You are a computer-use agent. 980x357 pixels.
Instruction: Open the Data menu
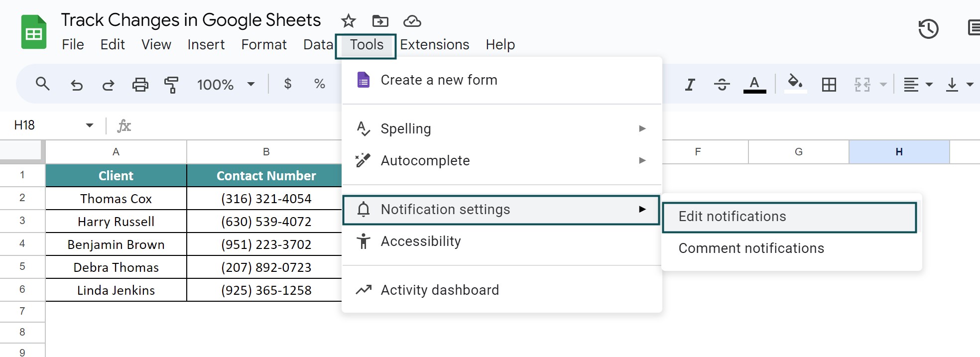click(x=318, y=45)
